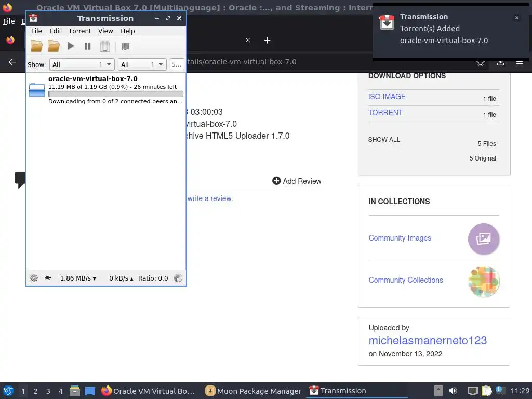
Task: Open Transmission Edit menu
Action: coord(55,31)
